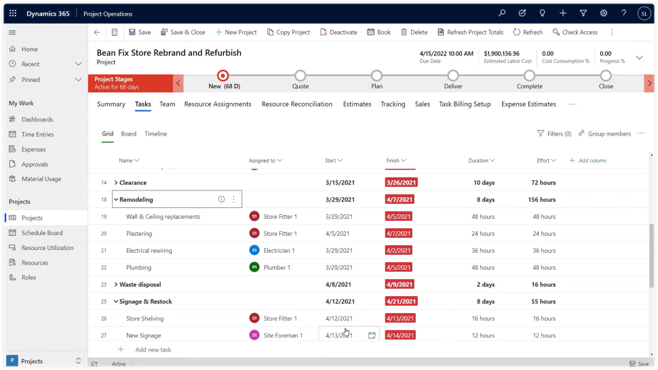Open the Effort column dropdown
Viewport: 658px width, 370px height.
tap(546, 161)
